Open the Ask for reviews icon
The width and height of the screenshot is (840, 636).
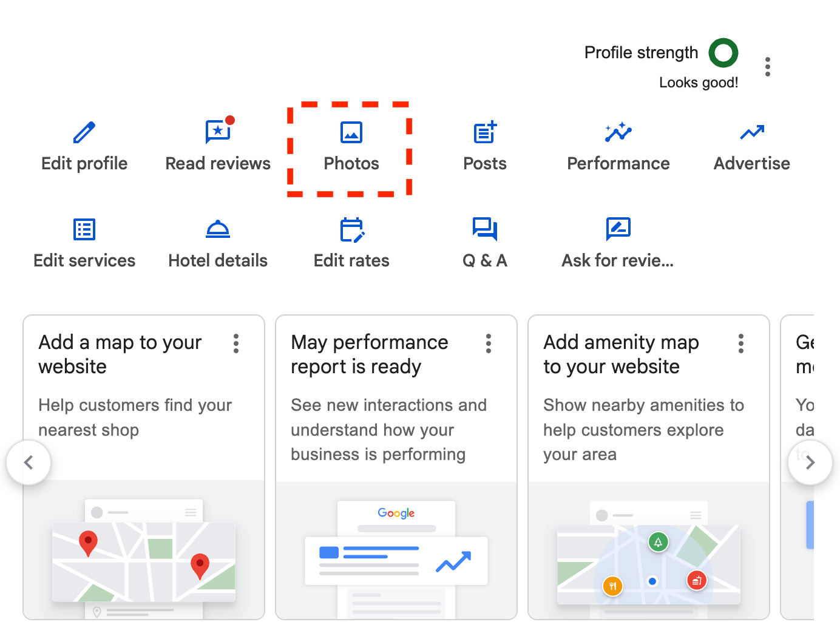pos(618,229)
